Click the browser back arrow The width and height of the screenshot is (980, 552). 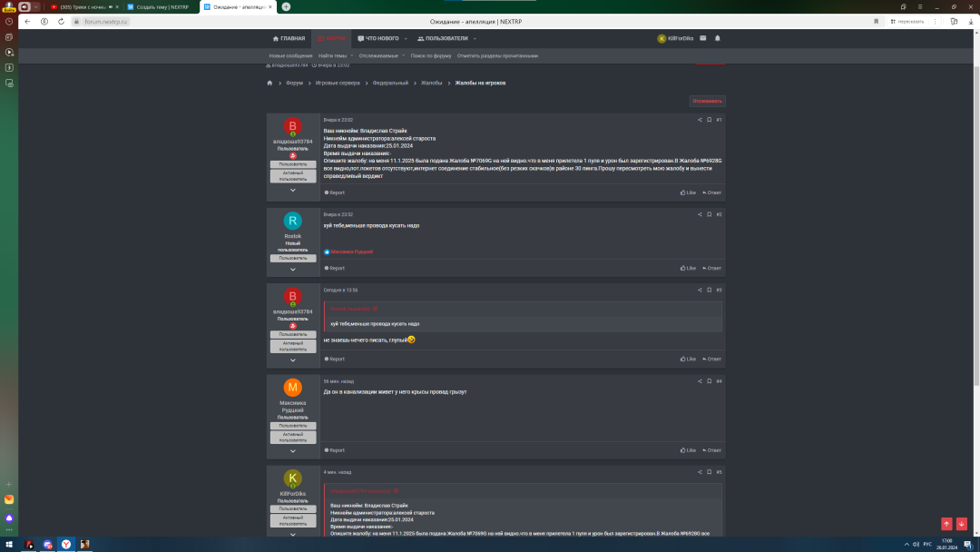click(27, 22)
